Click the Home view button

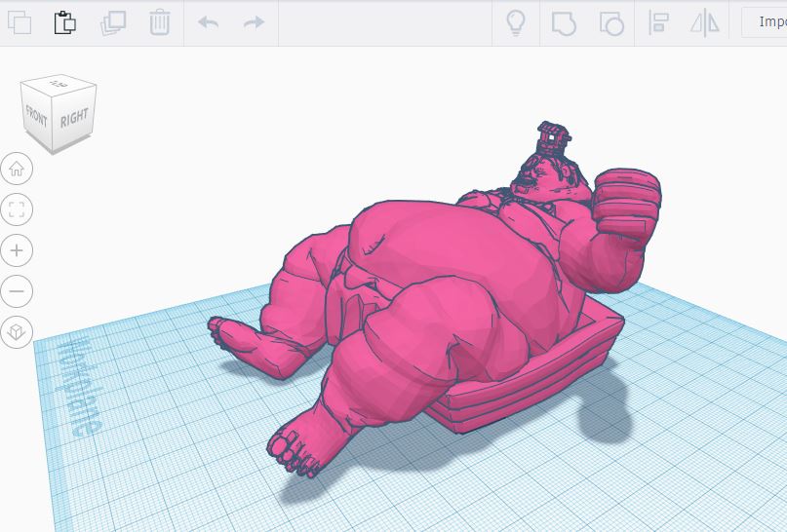click(17, 169)
